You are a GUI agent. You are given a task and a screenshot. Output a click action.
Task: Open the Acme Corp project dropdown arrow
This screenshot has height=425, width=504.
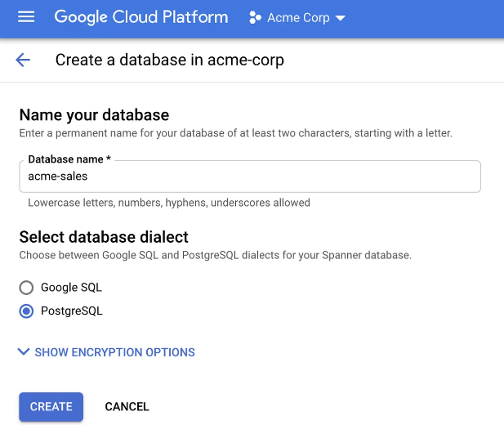pyautogui.click(x=340, y=18)
